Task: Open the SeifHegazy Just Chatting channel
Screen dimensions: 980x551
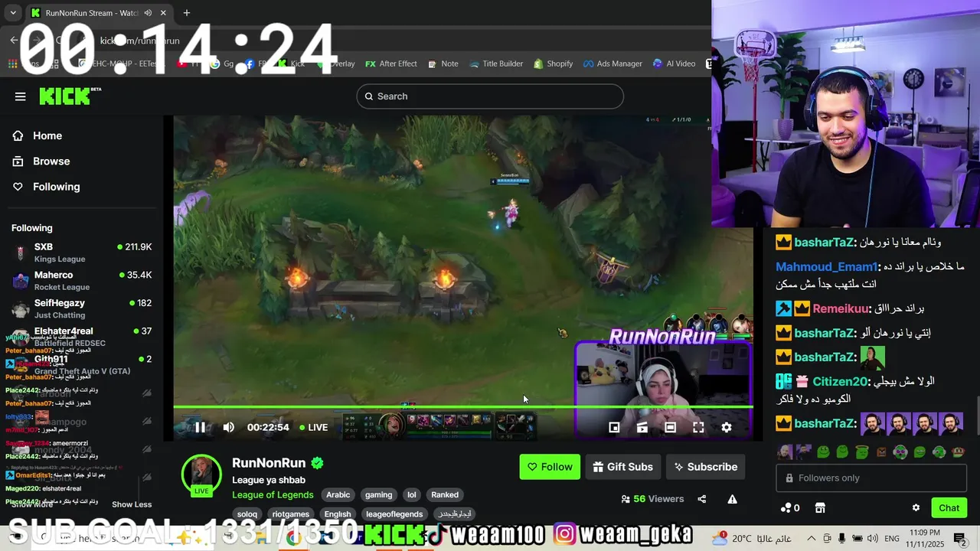Action: pyautogui.click(x=81, y=308)
